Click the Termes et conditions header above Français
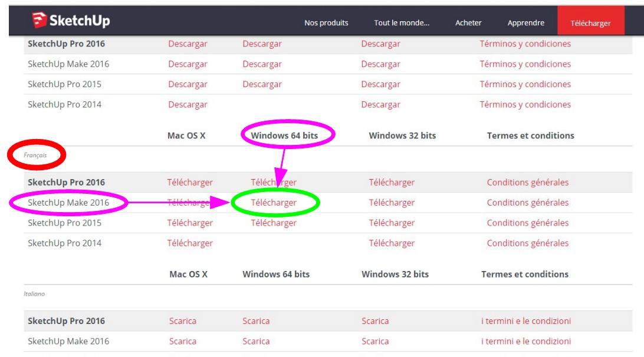Image resolution: width=644 pixels, height=357 pixels. pyautogui.click(x=531, y=135)
